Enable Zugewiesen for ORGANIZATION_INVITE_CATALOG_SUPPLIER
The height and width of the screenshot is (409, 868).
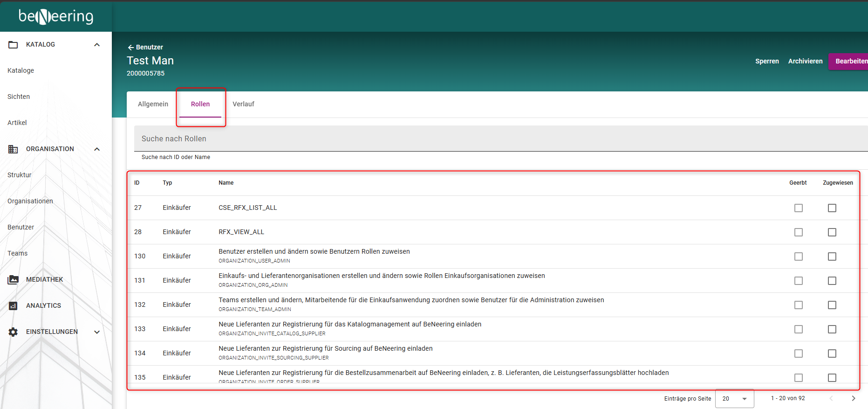832,329
